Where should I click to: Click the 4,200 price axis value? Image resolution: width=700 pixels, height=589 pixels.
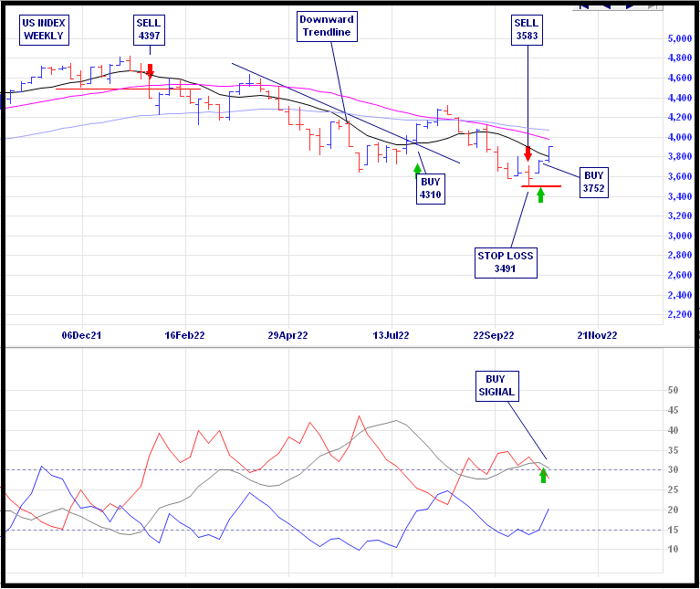pos(680,117)
